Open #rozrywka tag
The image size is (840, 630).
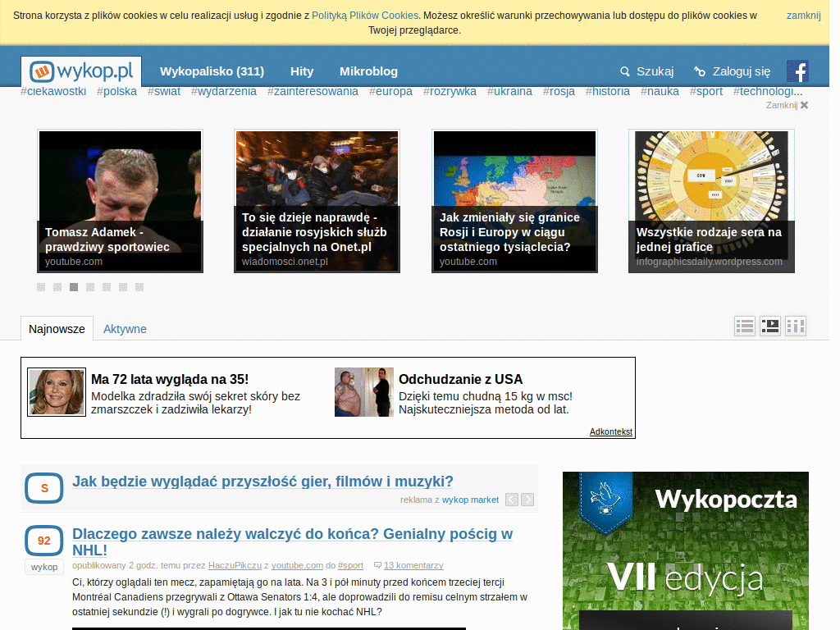click(450, 92)
